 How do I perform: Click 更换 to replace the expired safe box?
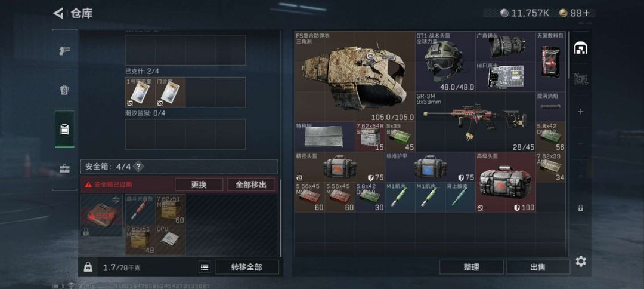coord(199,185)
